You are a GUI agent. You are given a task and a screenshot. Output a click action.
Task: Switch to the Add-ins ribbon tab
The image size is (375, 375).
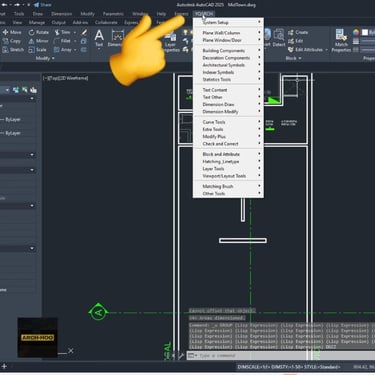80,23
